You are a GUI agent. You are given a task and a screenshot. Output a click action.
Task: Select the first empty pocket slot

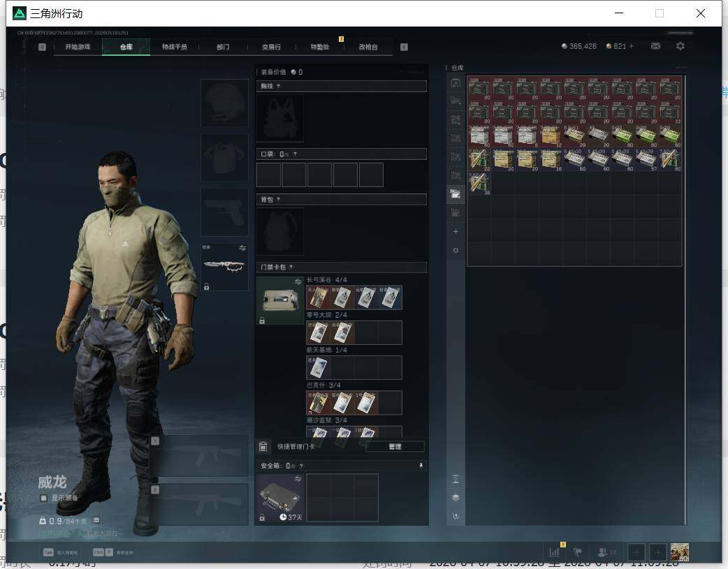click(268, 175)
